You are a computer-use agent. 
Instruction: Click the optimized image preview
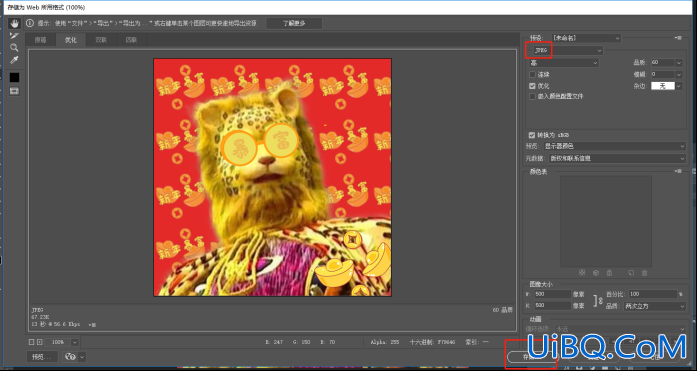(272, 177)
